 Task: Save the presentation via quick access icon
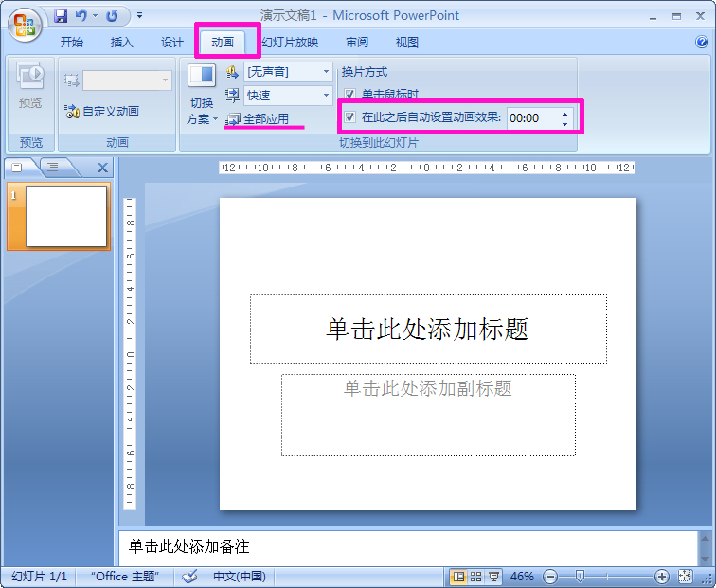point(61,16)
